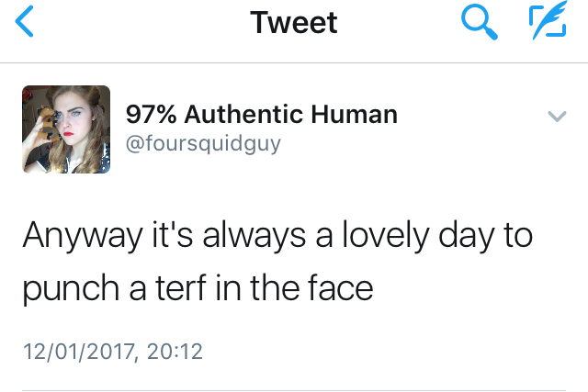Open search with the magnifying glass
Screen dimensions: 588x392
pyautogui.click(x=479, y=23)
